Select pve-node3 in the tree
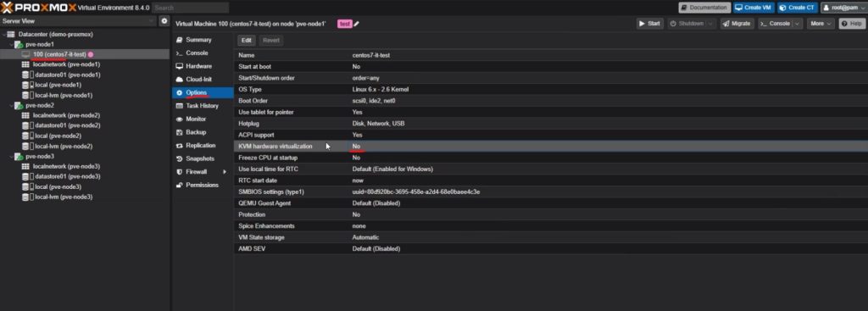This screenshot has width=868, height=311. coord(40,157)
